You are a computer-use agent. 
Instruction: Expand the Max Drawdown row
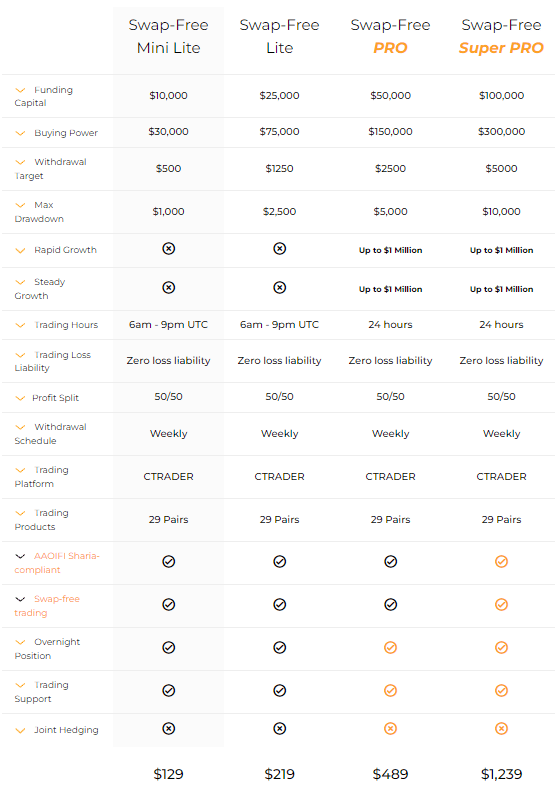[x=20, y=205]
